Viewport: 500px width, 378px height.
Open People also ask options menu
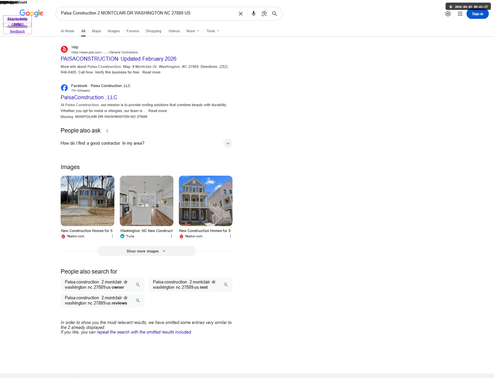click(x=107, y=131)
